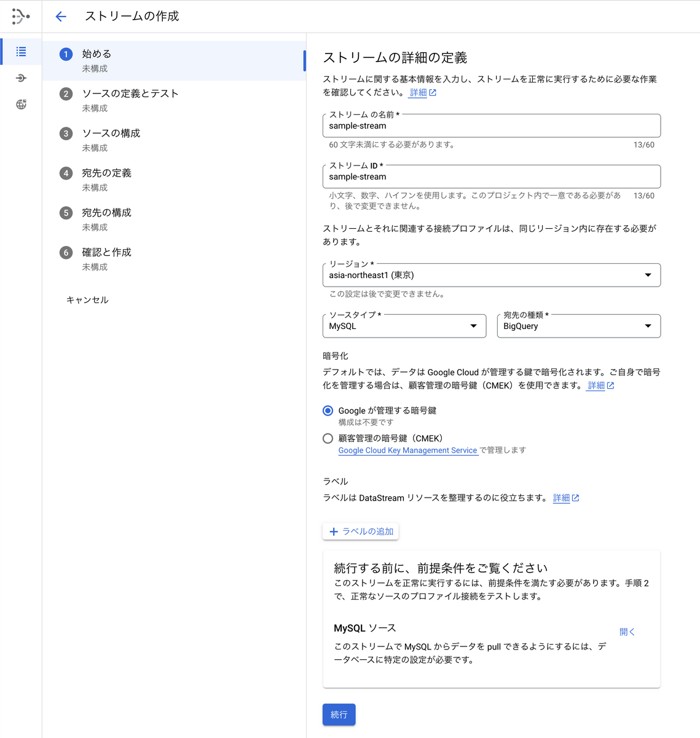This screenshot has height=738, width=700.
Task: Select 顧客管理の暗号鍵（CMEK）radio button
Action: (328, 438)
